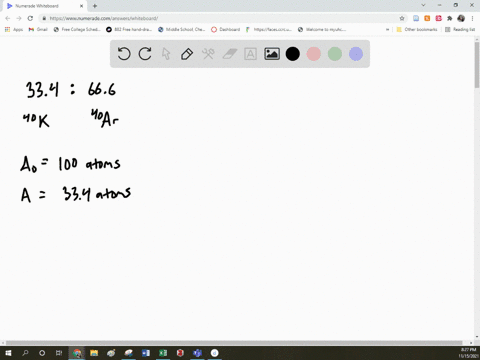This screenshot has height=360, width=480.
Task: Undo the last whiteboard stroke
Action: pos(124,54)
